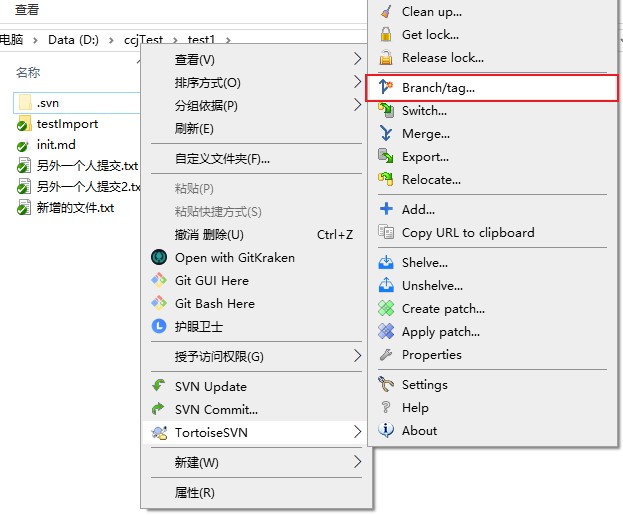
Task: Expand the 授予访问权限(G) submenu arrow
Action: click(x=358, y=356)
